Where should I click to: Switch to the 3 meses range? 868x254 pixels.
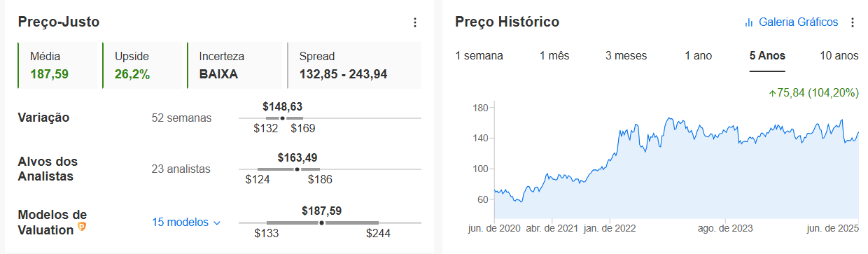[x=626, y=56]
